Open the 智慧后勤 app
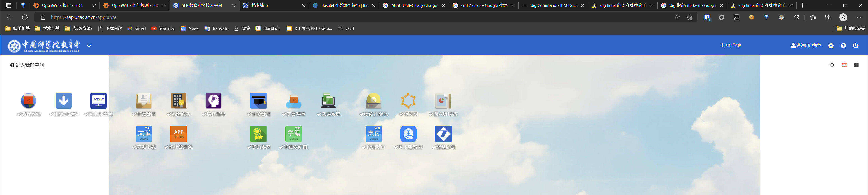 443,134
